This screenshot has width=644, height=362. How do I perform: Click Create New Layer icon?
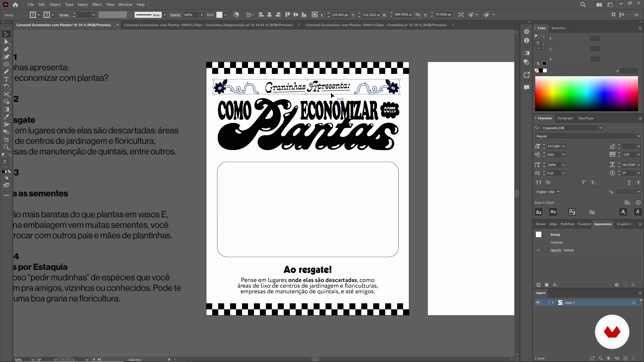point(625,358)
